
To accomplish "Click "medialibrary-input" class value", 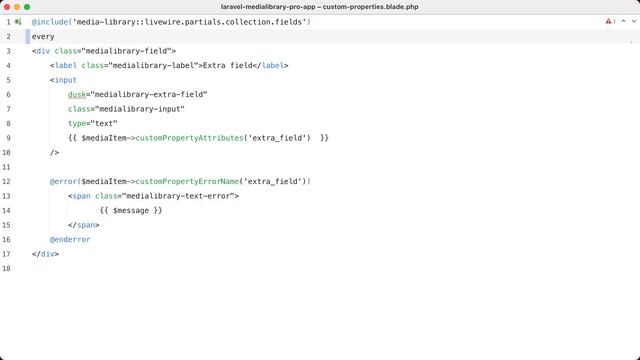I will click(x=140, y=109).
